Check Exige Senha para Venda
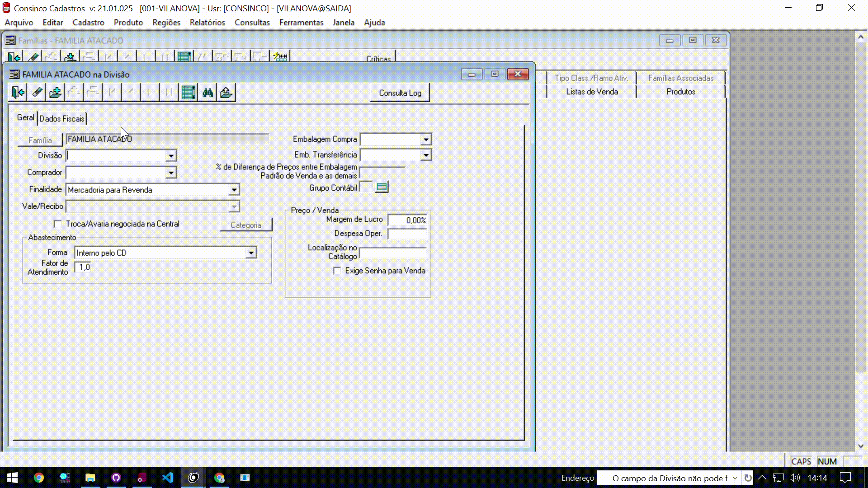This screenshot has height=488, width=868. 337,271
